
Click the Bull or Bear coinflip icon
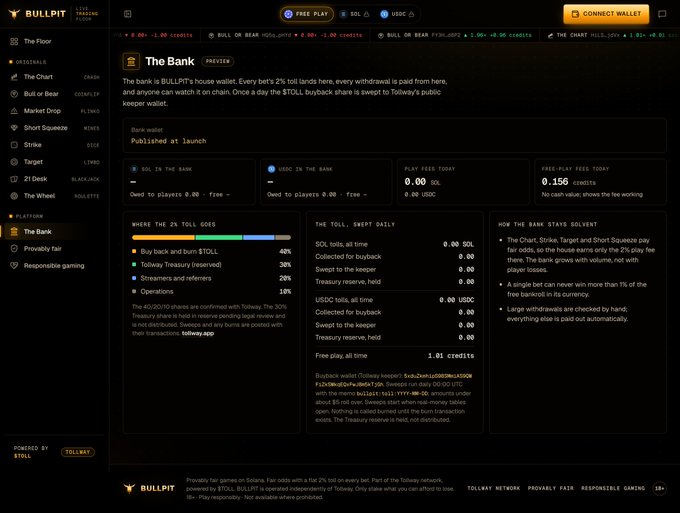pos(14,94)
